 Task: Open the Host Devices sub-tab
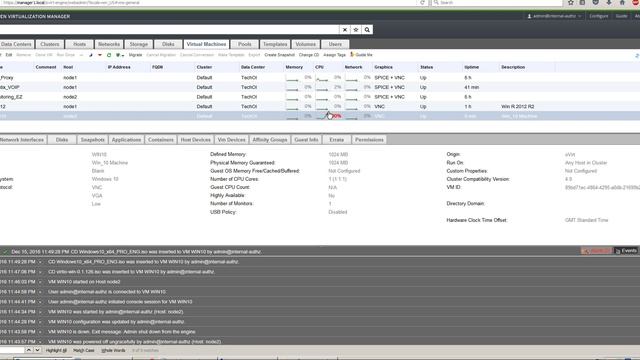coord(196,140)
